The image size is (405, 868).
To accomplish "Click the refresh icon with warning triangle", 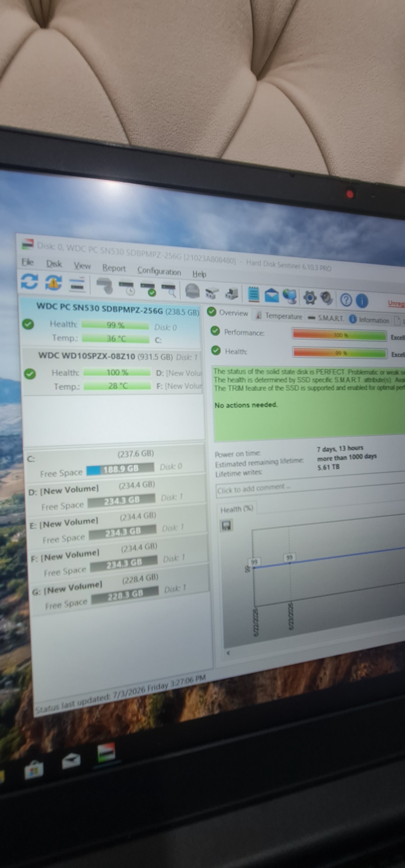I will [54, 282].
